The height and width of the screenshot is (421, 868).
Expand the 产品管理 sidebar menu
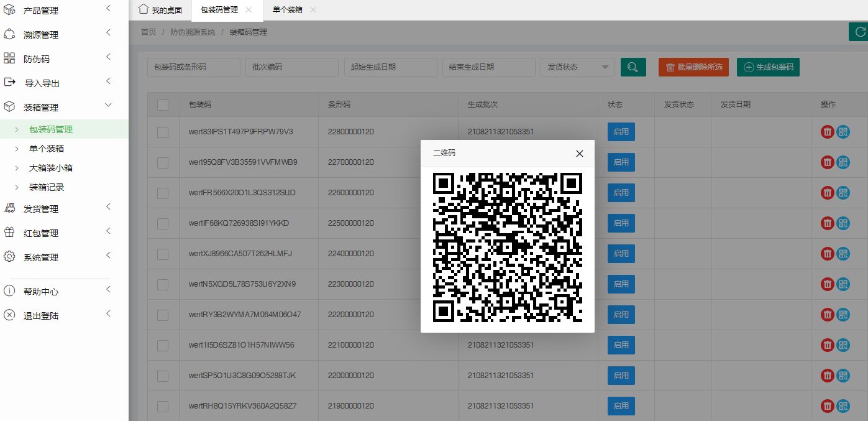click(x=56, y=11)
